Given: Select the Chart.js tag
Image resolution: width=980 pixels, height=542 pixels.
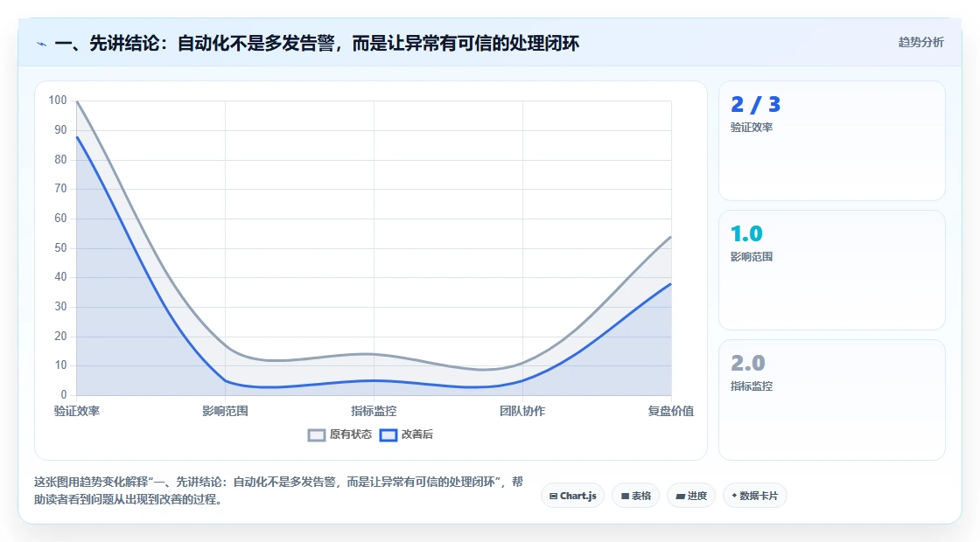Looking at the screenshot, I should point(572,496).
